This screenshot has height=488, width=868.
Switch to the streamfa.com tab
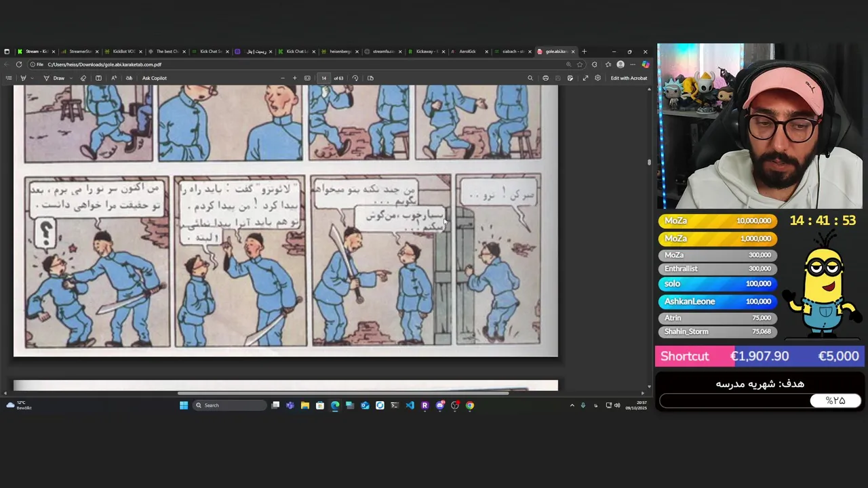[x=383, y=52]
